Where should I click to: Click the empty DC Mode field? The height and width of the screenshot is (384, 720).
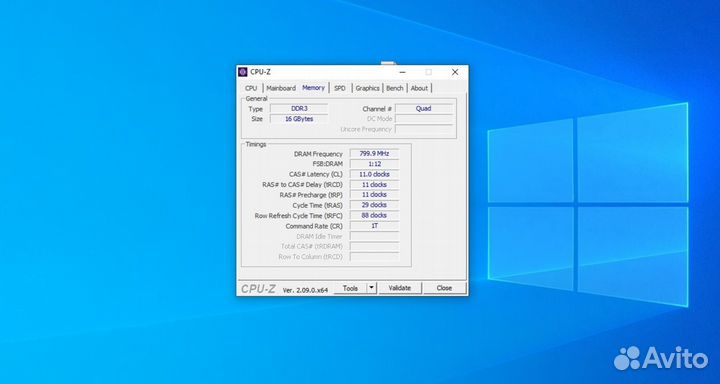point(423,119)
